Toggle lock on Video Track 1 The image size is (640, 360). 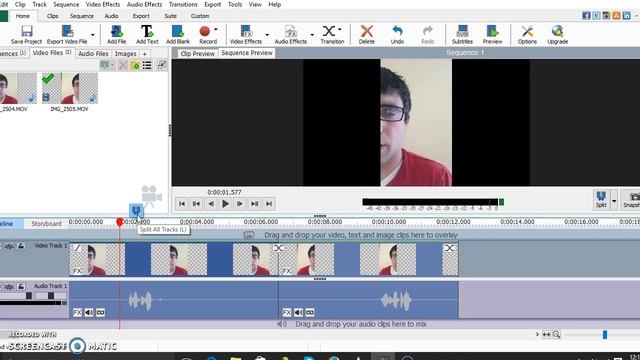click(21, 246)
